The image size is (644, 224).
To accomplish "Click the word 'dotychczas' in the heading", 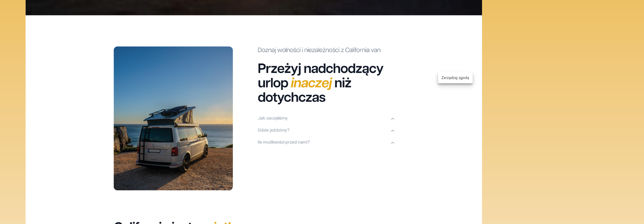I will point(291,97).
